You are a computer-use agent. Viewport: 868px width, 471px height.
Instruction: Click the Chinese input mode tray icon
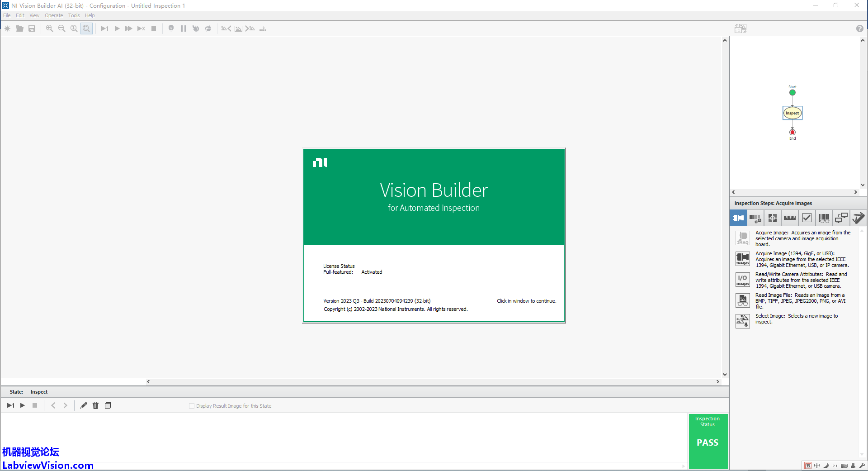click(x=816, y=466)
